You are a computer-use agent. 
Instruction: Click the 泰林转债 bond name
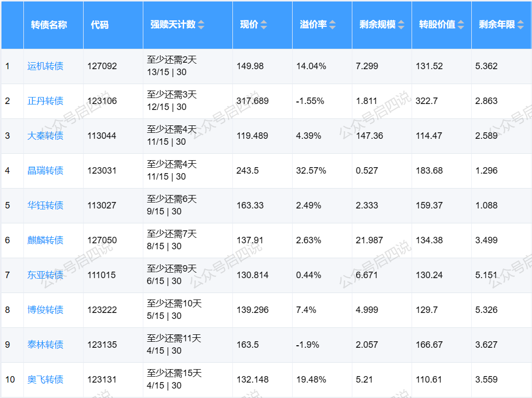coord(45,345)
